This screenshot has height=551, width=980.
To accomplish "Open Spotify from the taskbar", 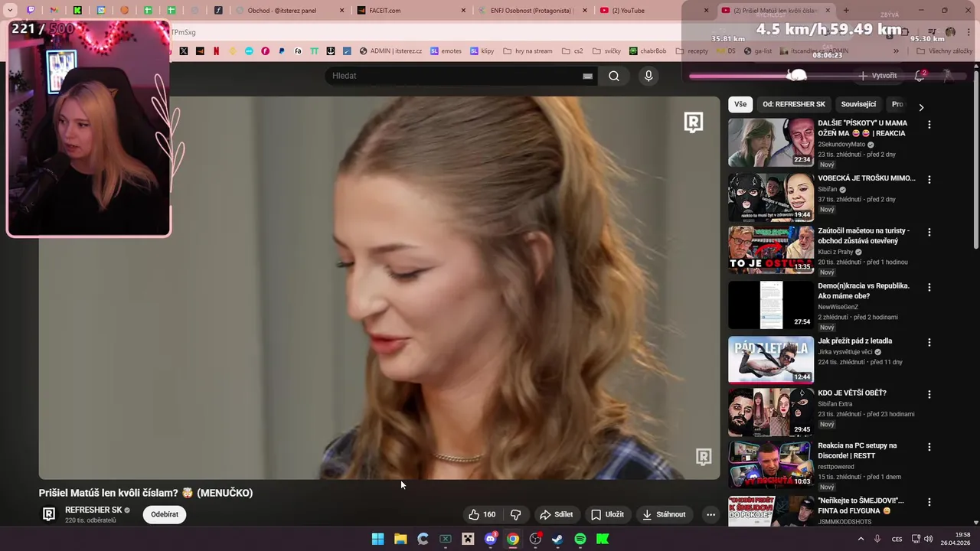I will coord(580,539).
